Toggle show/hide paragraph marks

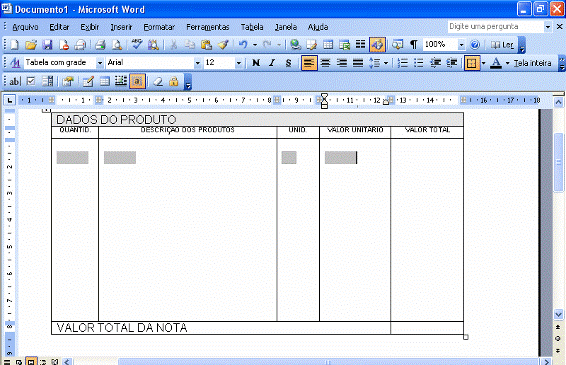pyautogui.click(x=414, y=45)
